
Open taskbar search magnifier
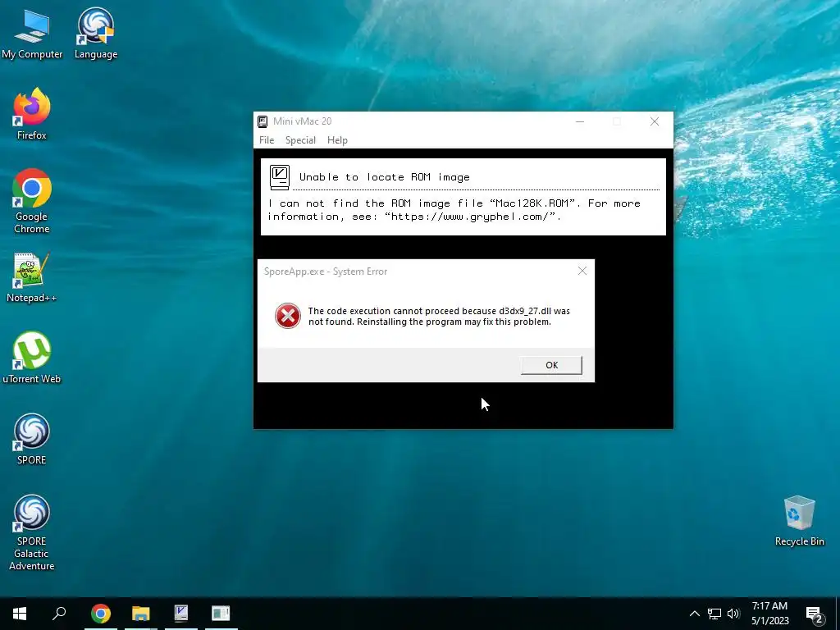click(59, 614)
